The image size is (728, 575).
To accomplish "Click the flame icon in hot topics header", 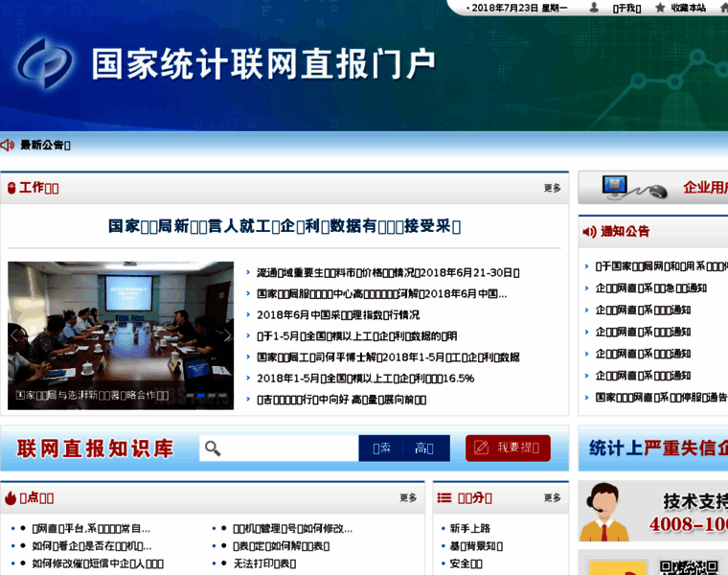I will click(x=11, y=498).
